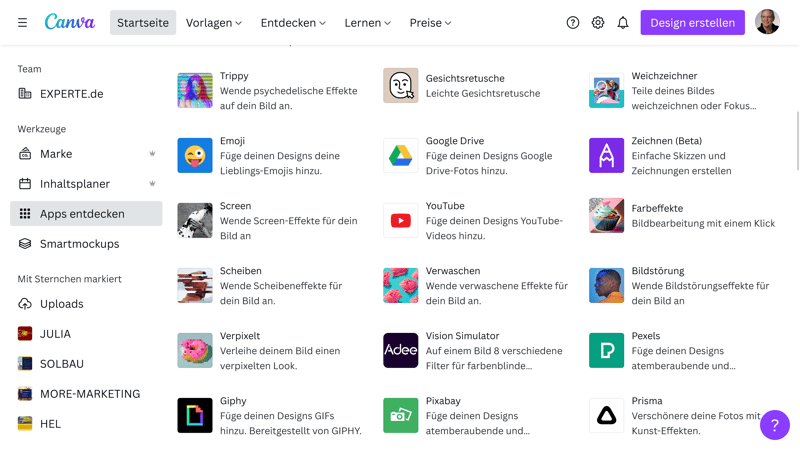Open the Lernen dropdown
This screenshot has height=450, width=800.
pyautogui.click(x=367, y=23)
